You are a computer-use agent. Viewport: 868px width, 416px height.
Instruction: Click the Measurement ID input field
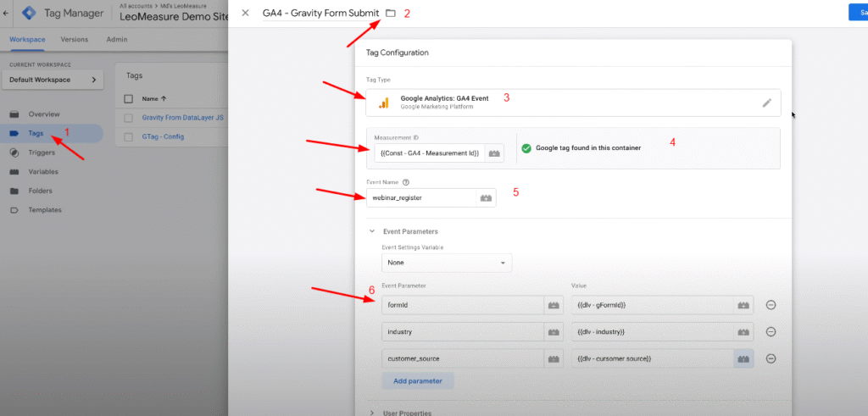tap(430, 153)
